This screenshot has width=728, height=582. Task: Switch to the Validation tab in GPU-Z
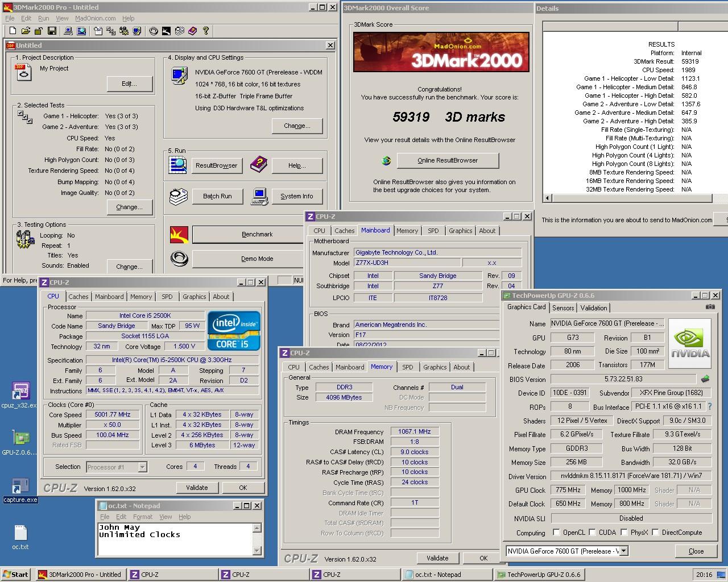(594, 307)
